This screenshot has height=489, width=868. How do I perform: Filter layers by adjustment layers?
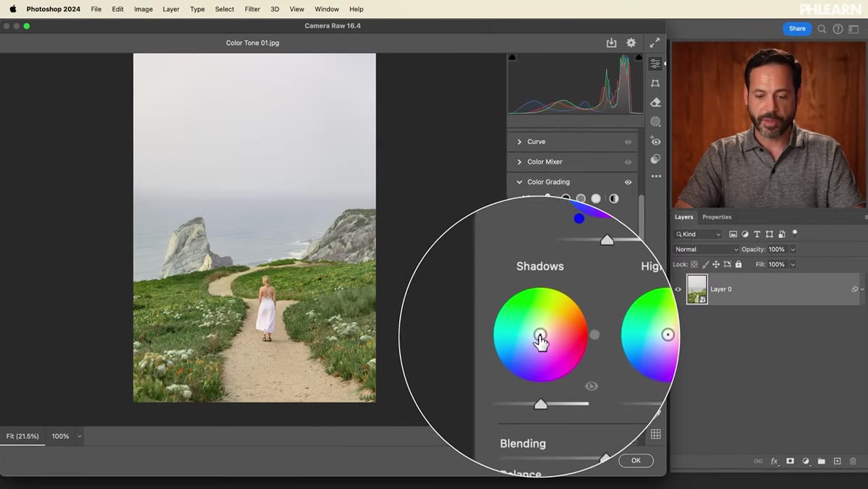pos(745,234)
